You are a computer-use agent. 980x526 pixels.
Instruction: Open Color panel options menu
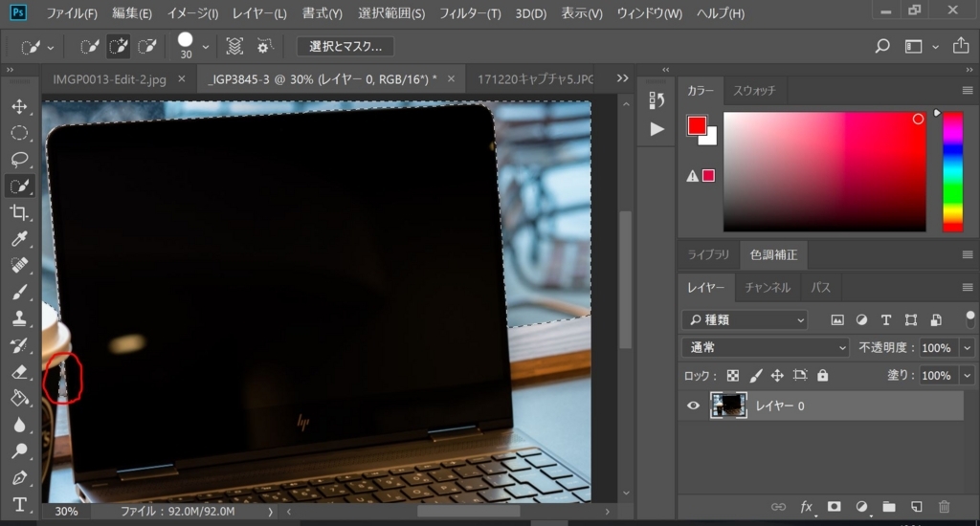[968, 91]
